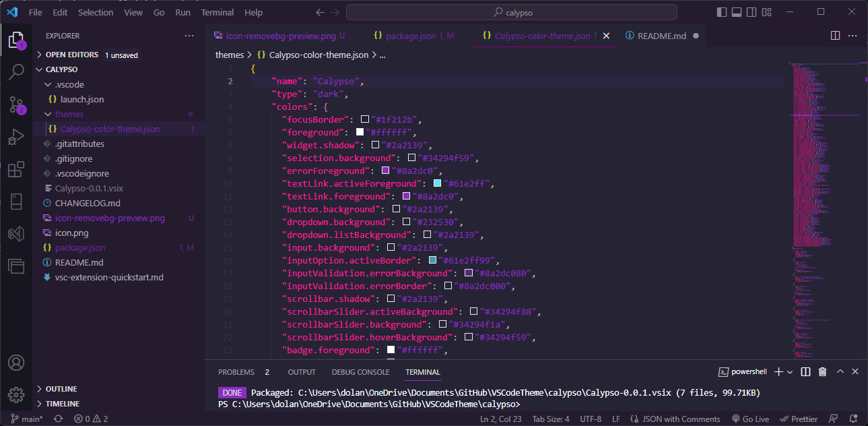Screen dimensions: 868x426
Task: Open the Run and Debug view
Action: click(x=16, y=137)
